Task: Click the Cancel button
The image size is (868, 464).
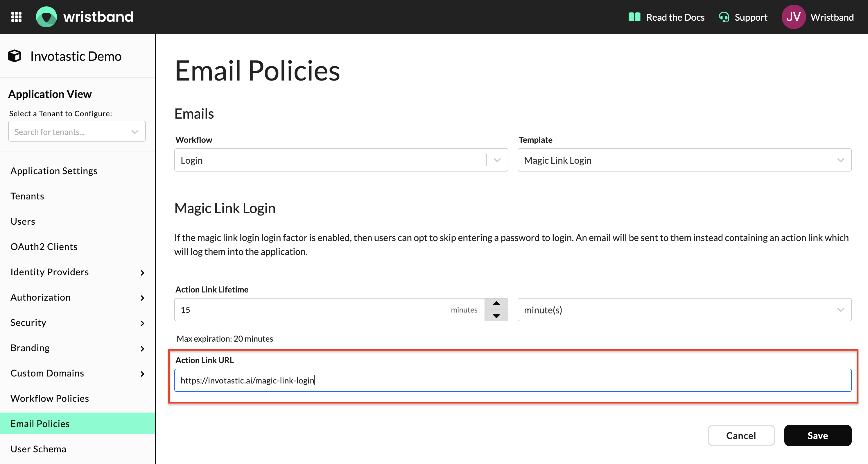Action: tap(741, 436)
